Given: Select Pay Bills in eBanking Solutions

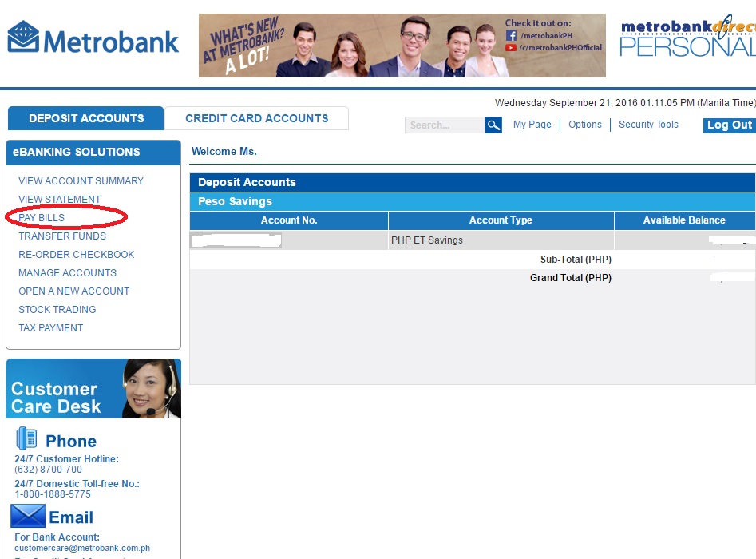Looking at the screenshot, I should click(x=42, y=217).
